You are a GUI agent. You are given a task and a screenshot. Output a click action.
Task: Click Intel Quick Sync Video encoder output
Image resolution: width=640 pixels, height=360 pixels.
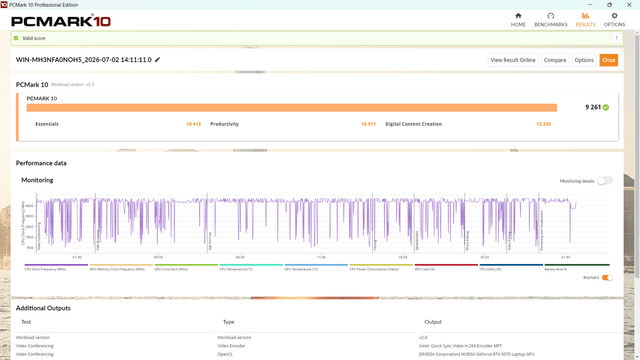[x=460, y=346]
